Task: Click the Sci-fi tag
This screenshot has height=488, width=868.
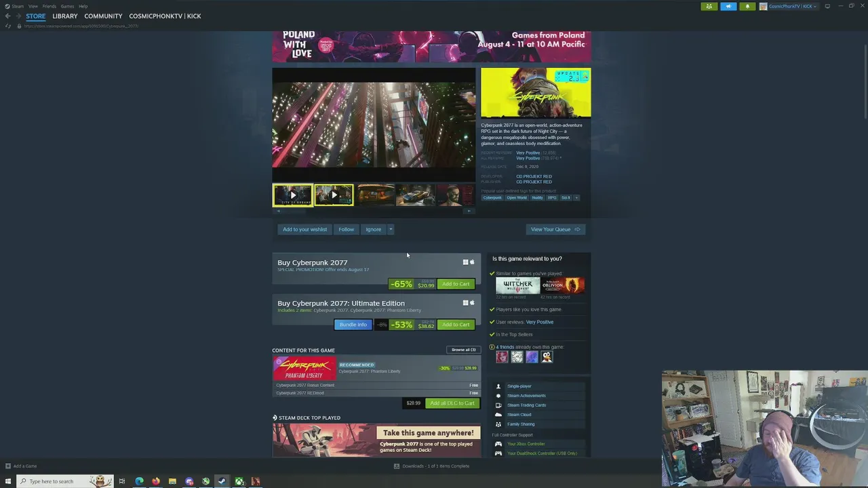Action: coord(566,198)
